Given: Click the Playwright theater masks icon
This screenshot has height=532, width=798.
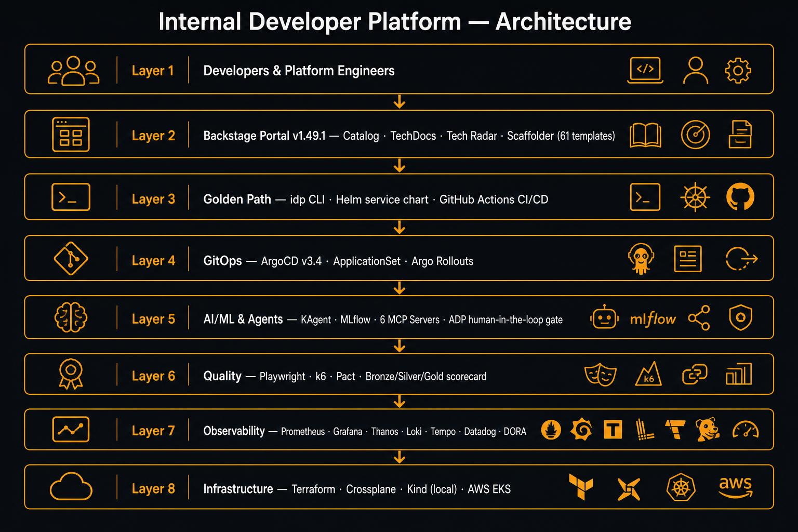Looking at the screenshot, I should pos(601,375).
